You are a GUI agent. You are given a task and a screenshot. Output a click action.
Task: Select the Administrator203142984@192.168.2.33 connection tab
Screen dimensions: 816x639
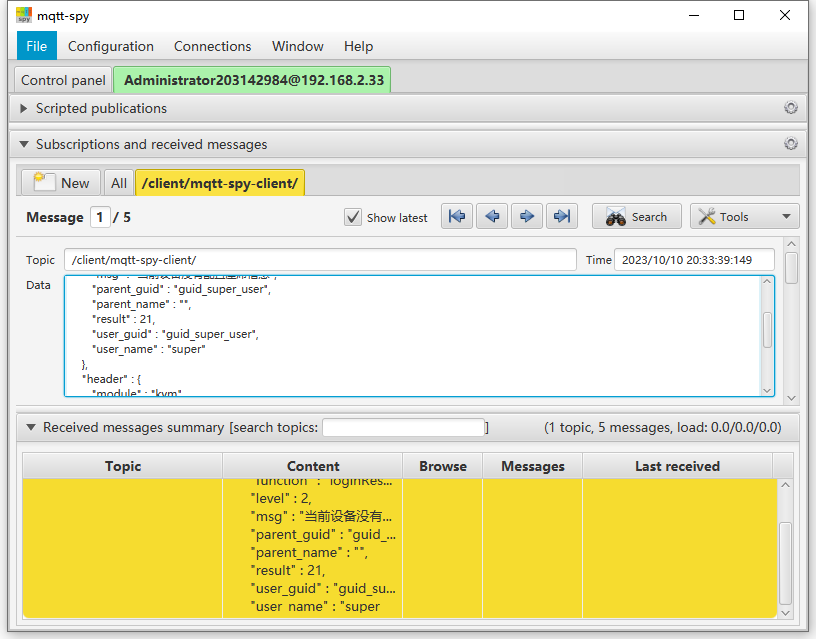point(253,80)
